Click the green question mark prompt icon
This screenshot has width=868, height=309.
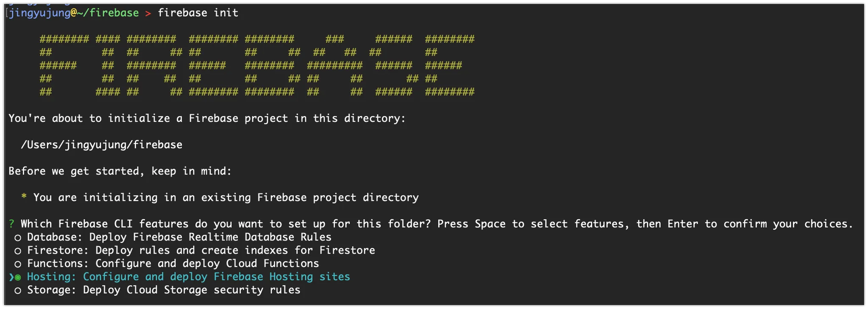click(x=11, y=224)
